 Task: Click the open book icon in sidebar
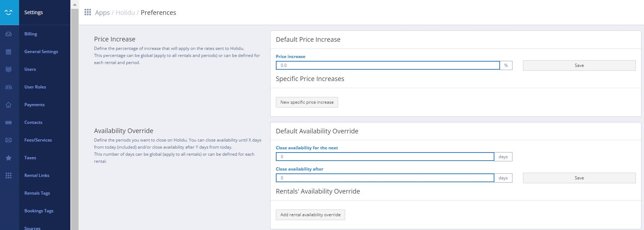[x=9, y=69]
